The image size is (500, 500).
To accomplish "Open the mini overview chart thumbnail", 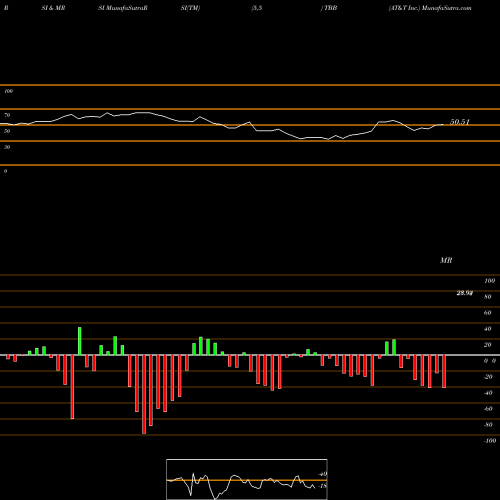I will 247,479.
